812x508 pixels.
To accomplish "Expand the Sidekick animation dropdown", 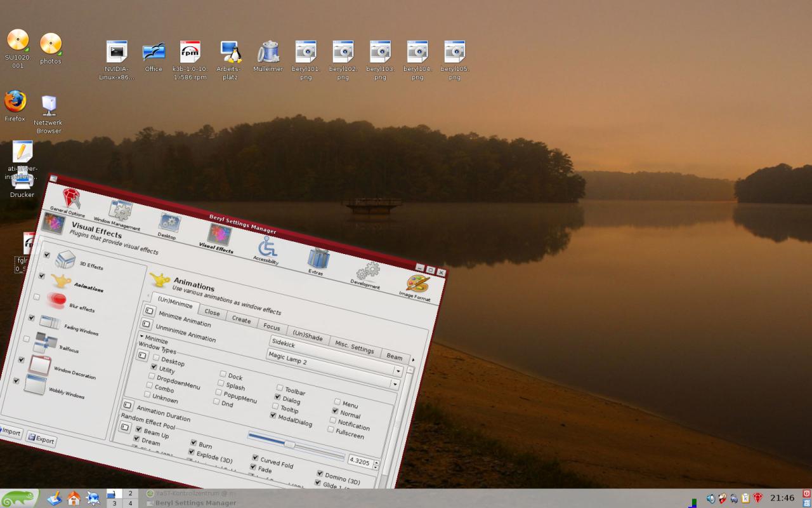I will click(x=336, y=357).
